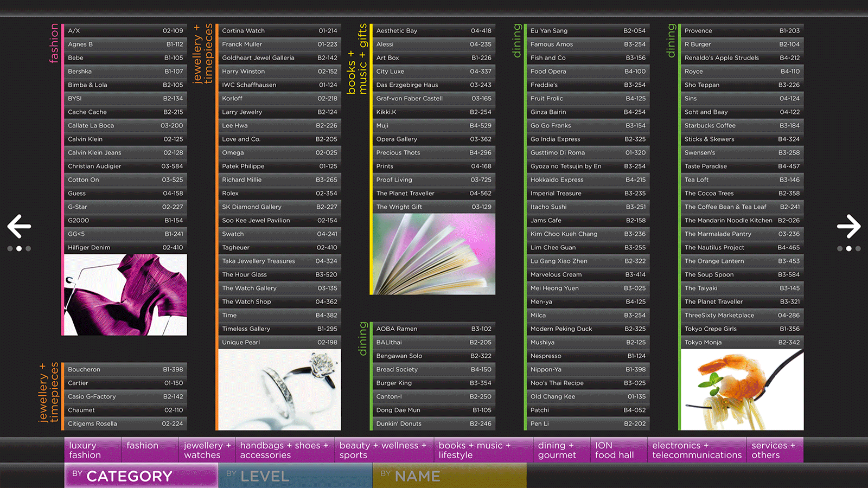Open Burger King at B3-354

pos(433,383)
